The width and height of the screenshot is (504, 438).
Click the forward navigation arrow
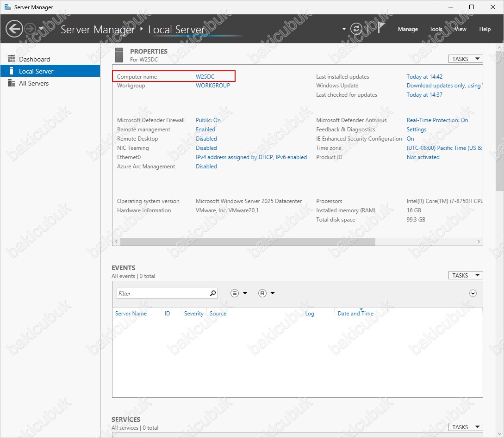click(30, 29)
